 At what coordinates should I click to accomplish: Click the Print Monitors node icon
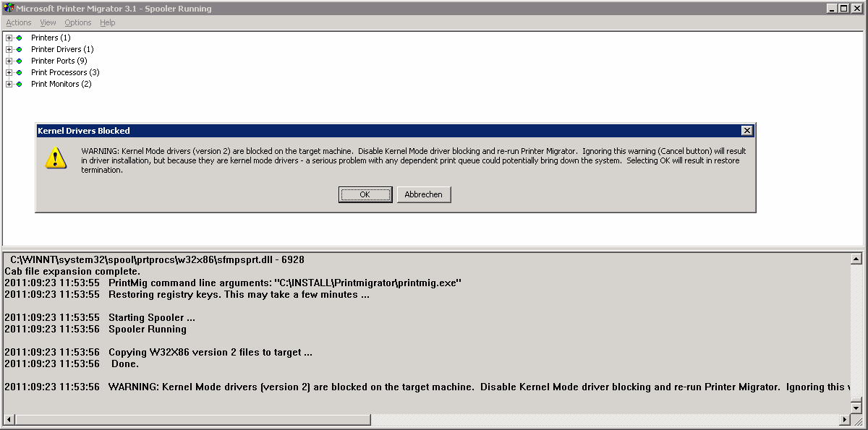[x=20, y=84]
